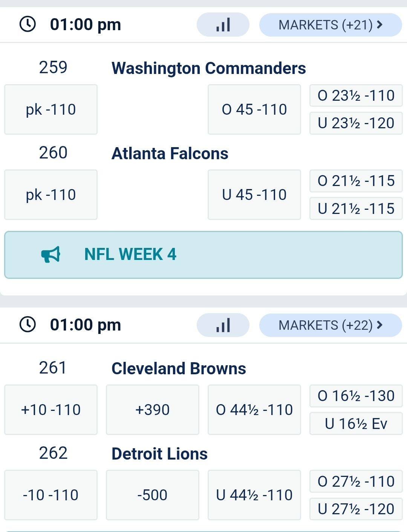Tap the megaphone icon in NFL Week 4 banner
The width and height of the screenshot is (407, 532).
(50, 255)
